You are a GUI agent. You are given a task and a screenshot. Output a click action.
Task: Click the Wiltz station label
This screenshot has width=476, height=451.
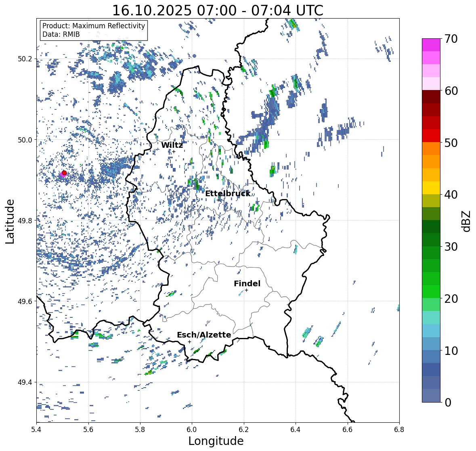[x=172, y=145]
